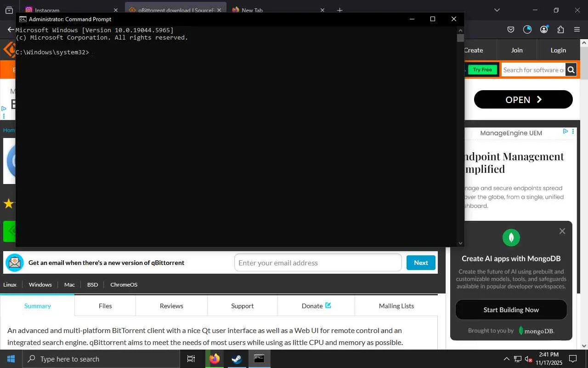Open the Files tab

click(105, 306)
